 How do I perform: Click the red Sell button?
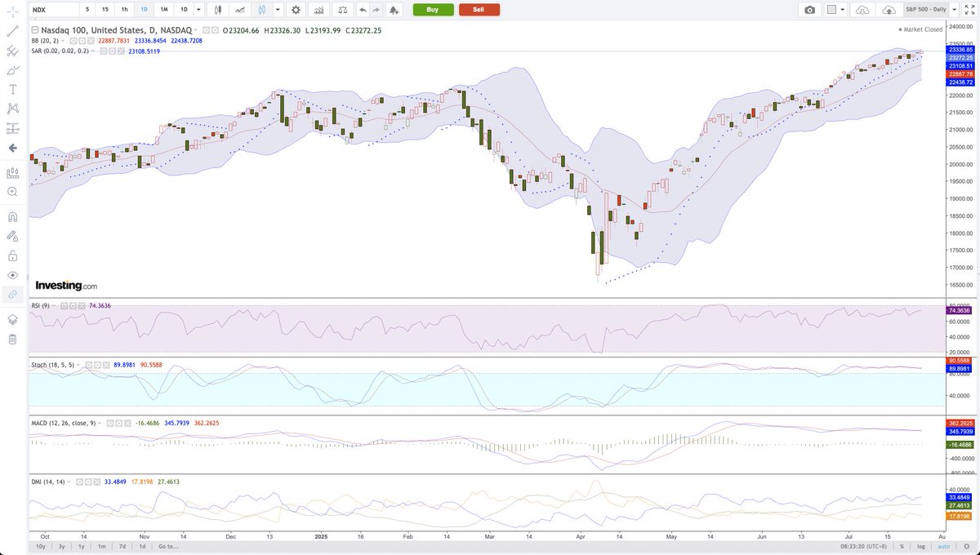click(479, 10)
